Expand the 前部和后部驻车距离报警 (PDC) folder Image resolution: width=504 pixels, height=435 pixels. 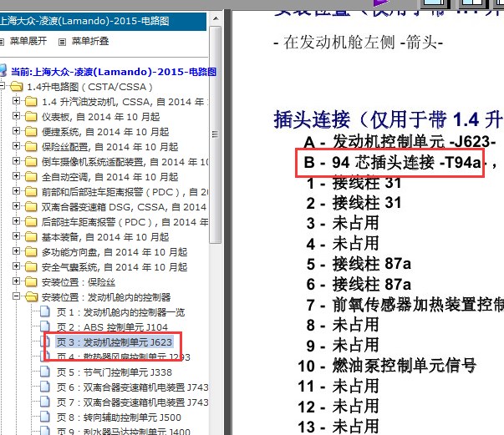pos(16,191)
